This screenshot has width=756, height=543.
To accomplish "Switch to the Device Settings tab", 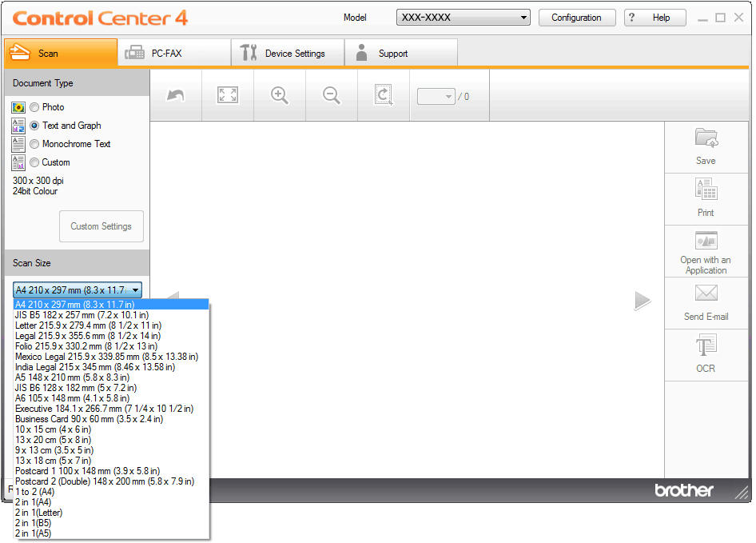I will tap(288, 53).
